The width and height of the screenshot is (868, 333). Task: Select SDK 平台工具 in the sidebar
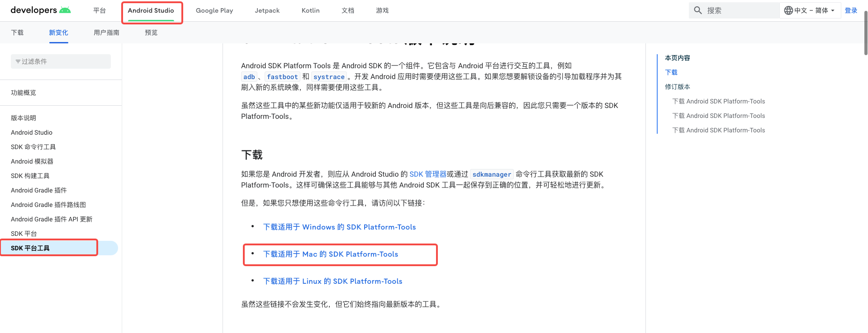tap(30, 248)
